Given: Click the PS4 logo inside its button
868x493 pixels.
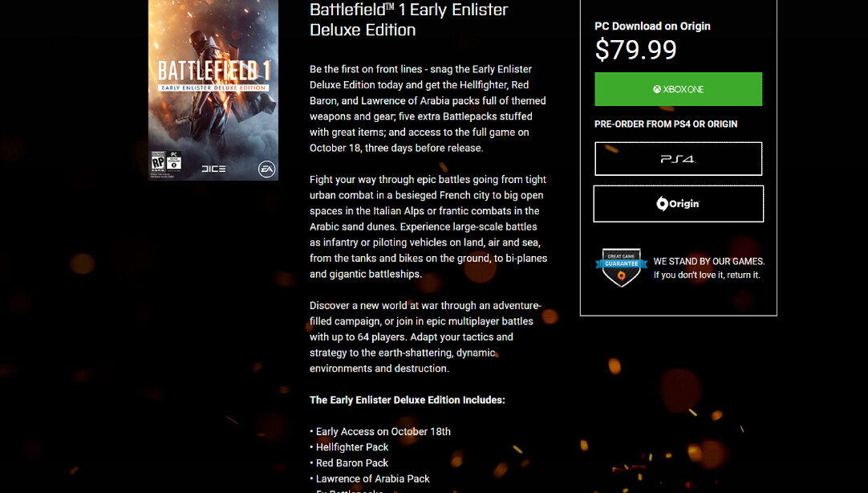Looking at the screenshot, I should coord(678,159).
